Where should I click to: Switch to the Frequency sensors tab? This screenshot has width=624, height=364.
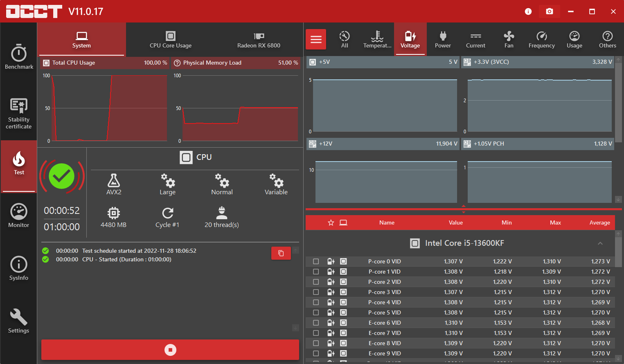tap(541, 40)
